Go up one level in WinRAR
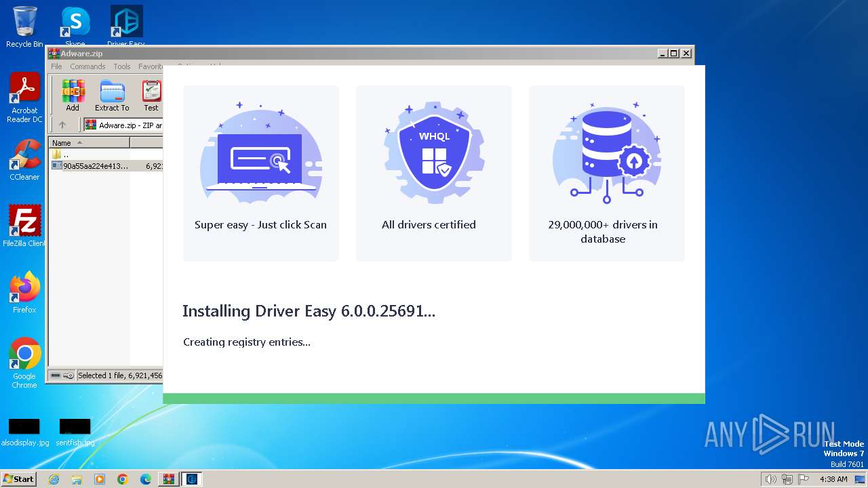Viewport: 868px width, 488px height. coord(62,125)
